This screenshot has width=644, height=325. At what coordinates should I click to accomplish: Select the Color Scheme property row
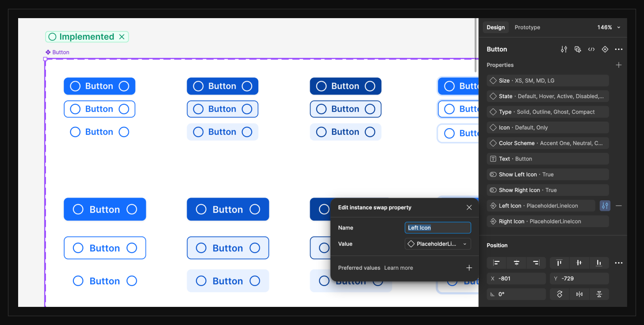[548, 143]
